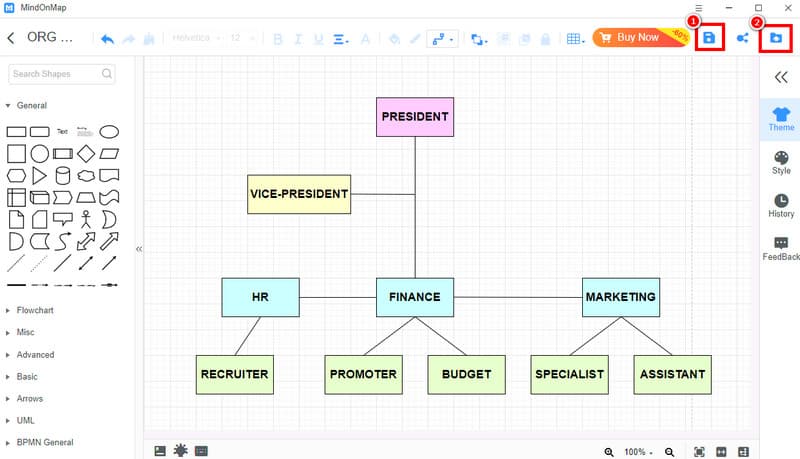Click the Share icon in toolbar
Screen dimensions: 800x459
pos(742,38)
